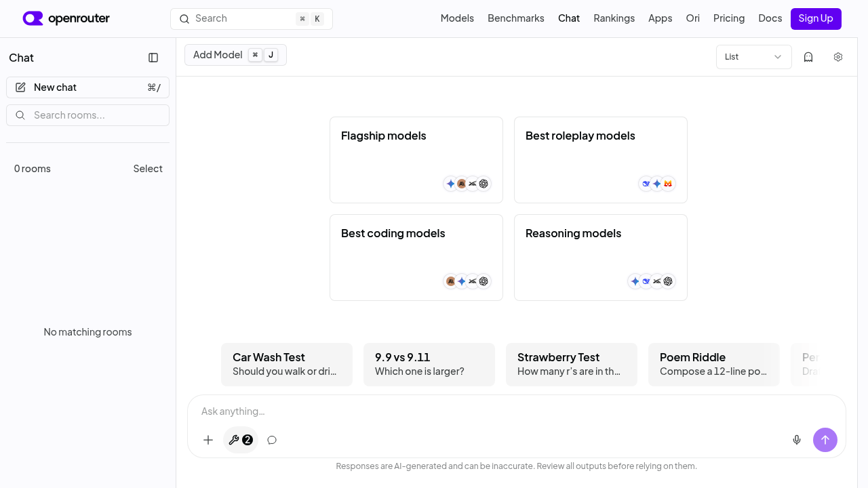Click the magnifier in top Search bar
The width and height of the screenshot is (868, 488).
[184, 19]
